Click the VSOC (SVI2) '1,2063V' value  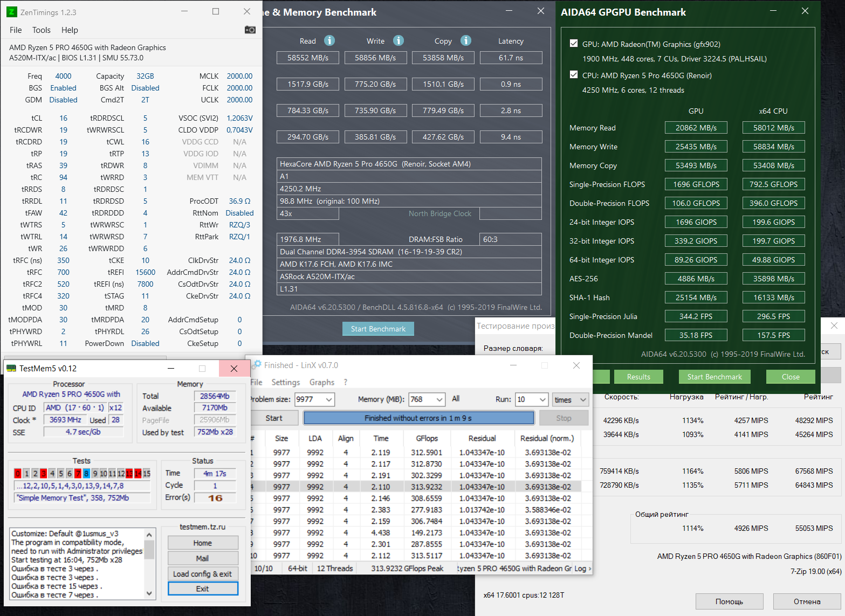(239, 118)
